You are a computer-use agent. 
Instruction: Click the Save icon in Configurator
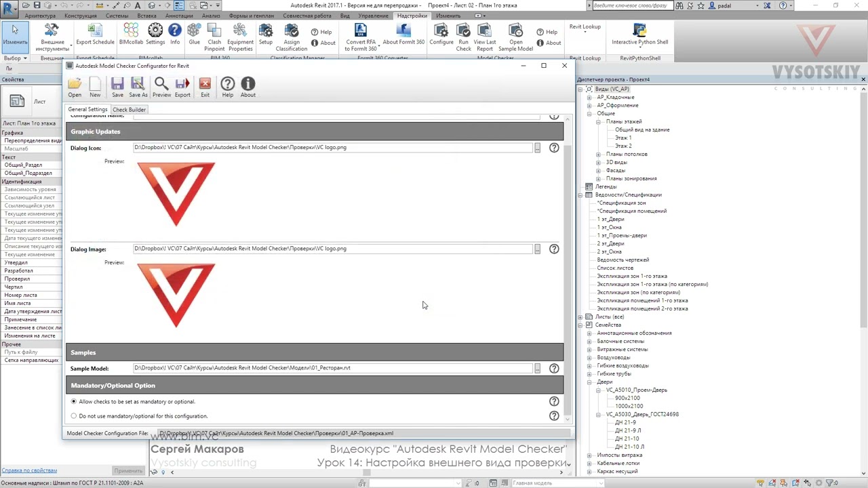[x=117, y=87]
